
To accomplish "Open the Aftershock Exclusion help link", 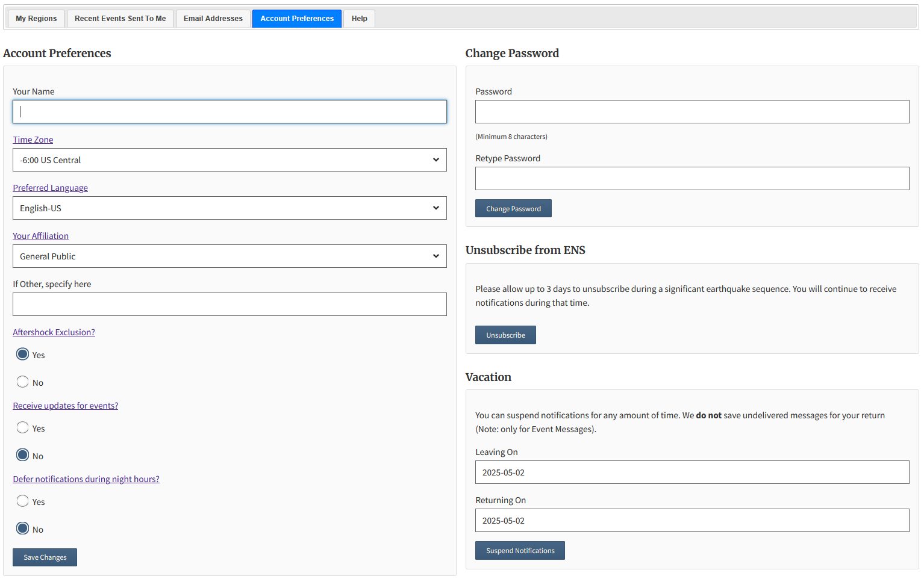I will pos(54,332).
